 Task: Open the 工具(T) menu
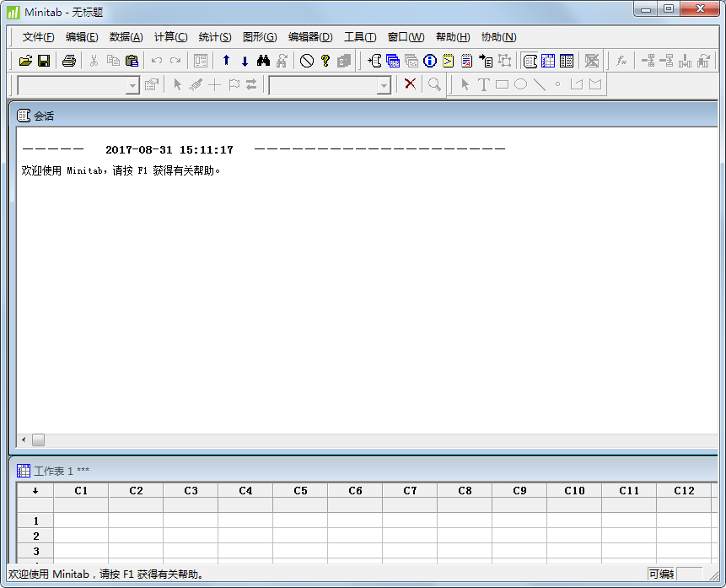(360, 37)
